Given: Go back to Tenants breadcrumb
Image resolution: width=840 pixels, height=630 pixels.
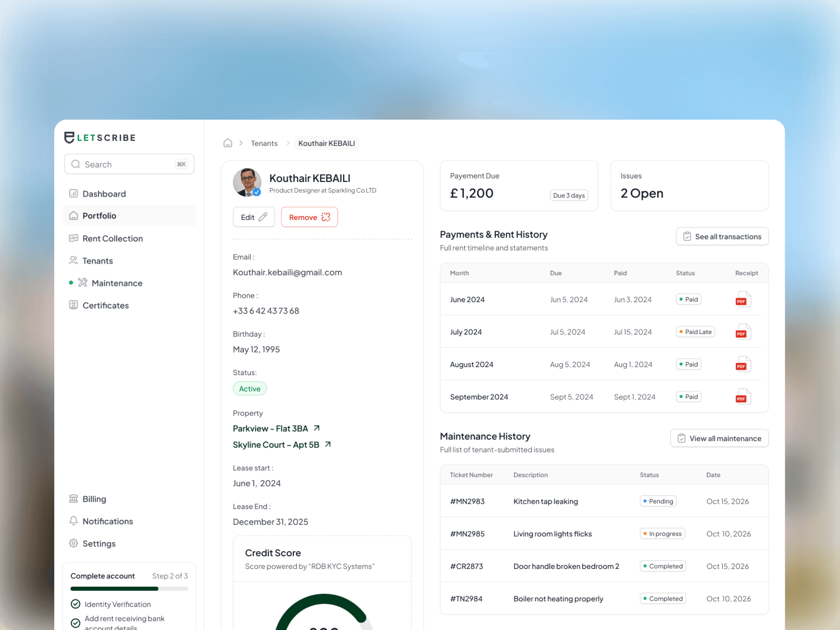Looking at the screenshot, I should [x=264, y=143].
